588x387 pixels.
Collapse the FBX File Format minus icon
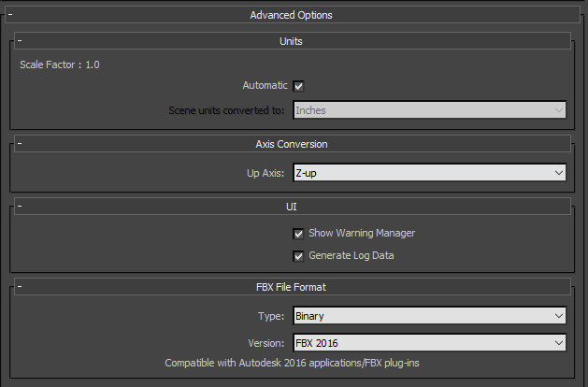pyautogui.click(x=20, y=287)
